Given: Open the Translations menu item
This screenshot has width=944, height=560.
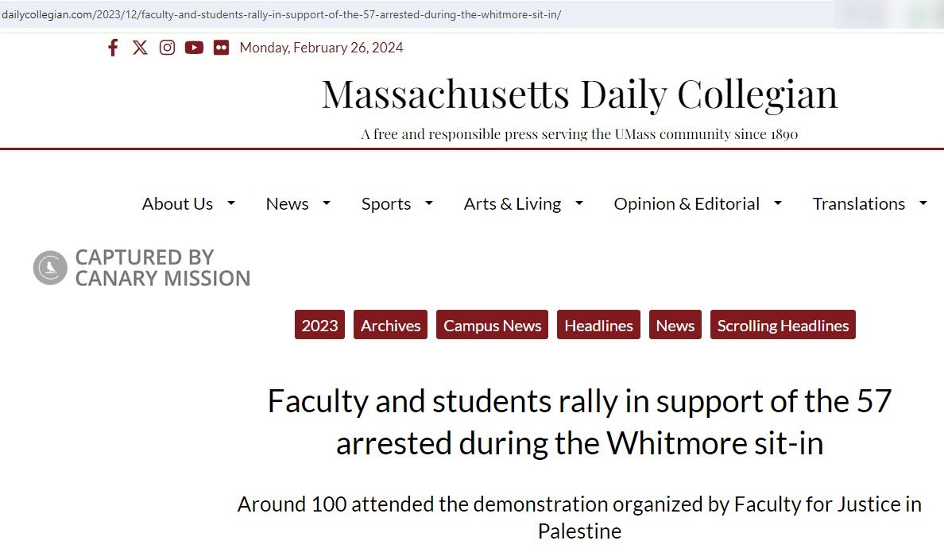Looking at the screenshot, I should pyautogui.click(x=858, y=203).
